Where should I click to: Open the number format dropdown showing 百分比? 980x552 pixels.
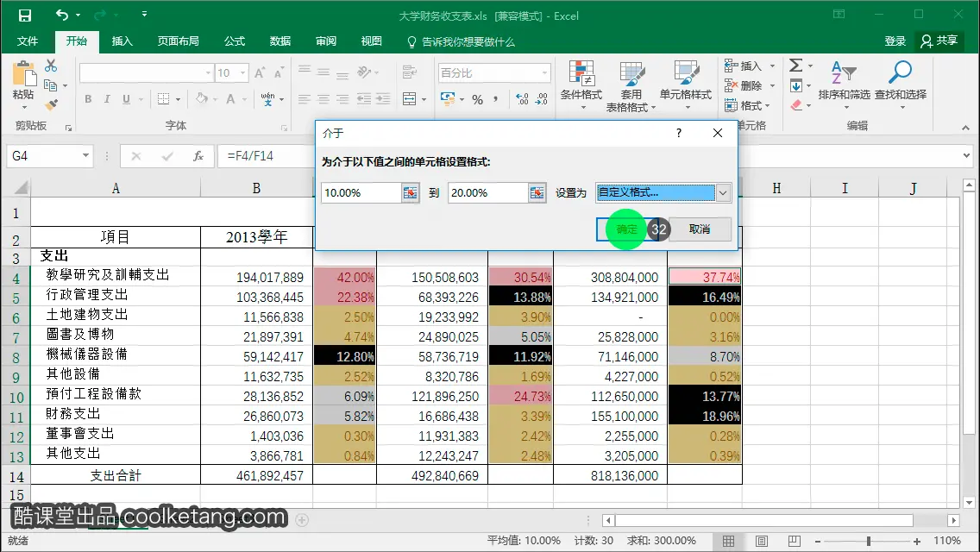544,73
